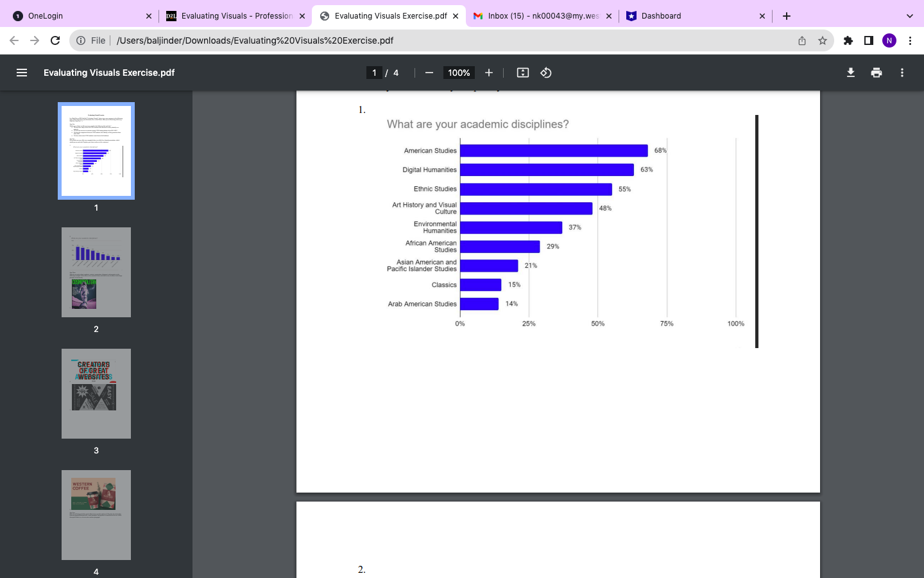Download the PDF file
This screenshot has height=578, width=924.
tap(851, 73)
